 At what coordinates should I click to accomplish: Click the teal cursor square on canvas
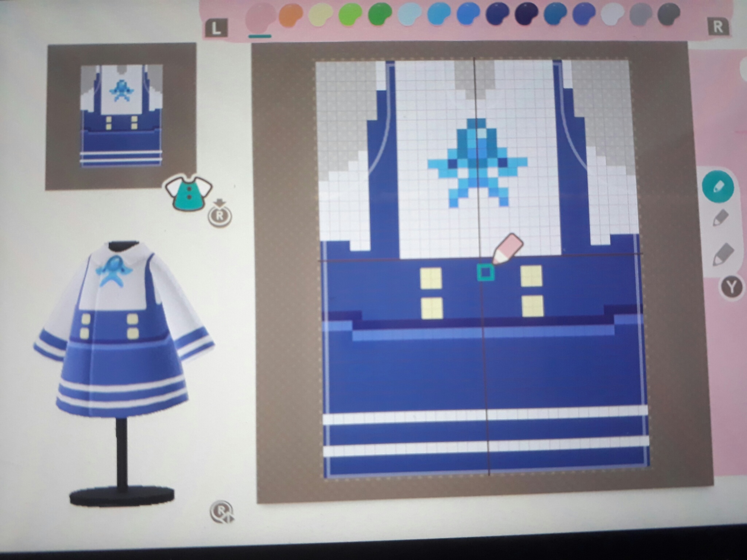pyautogui.click(x=485, y=272)
